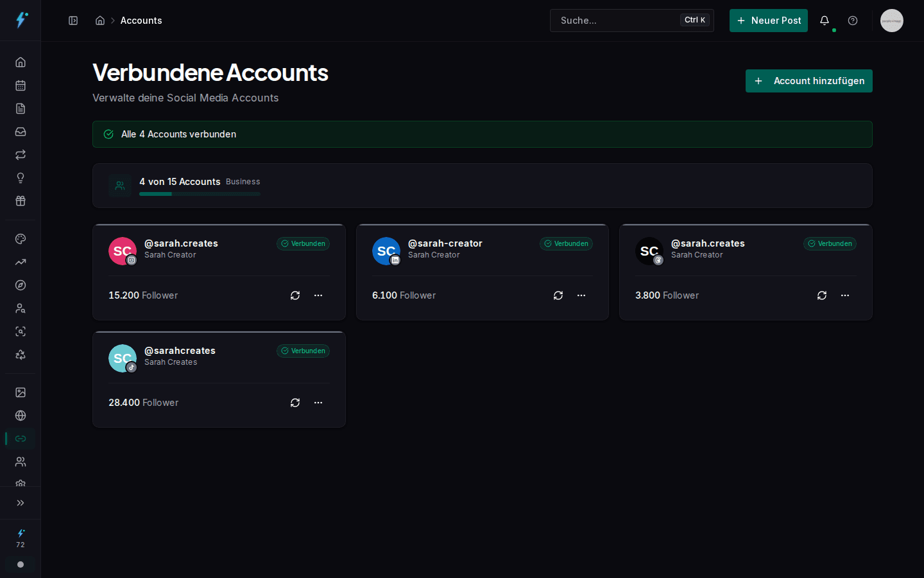Click the @sarahcreates handle text
924x578 pixels.
click(x=180, y=351)
